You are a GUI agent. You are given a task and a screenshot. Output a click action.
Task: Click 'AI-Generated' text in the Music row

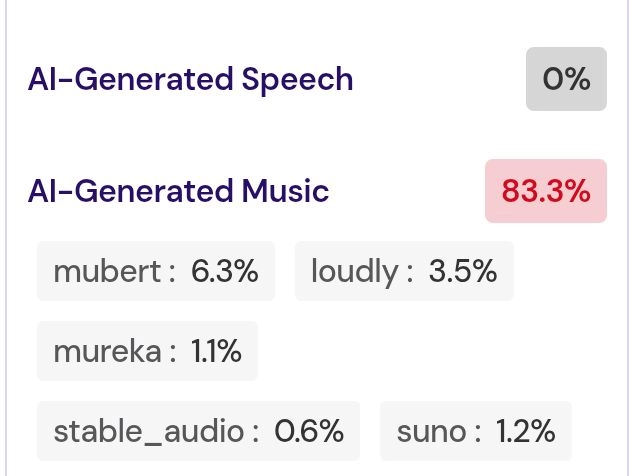pyautogui.click(x=131, y=192)
